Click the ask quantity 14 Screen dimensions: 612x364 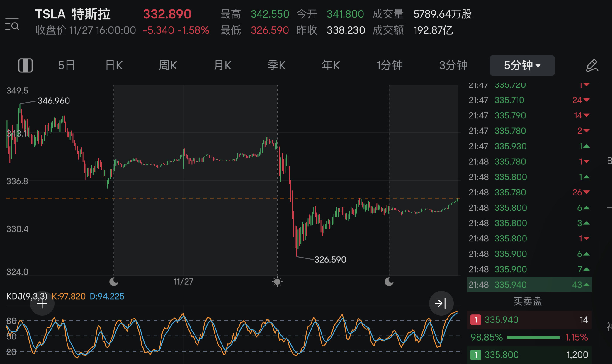(x=584, y=320)
